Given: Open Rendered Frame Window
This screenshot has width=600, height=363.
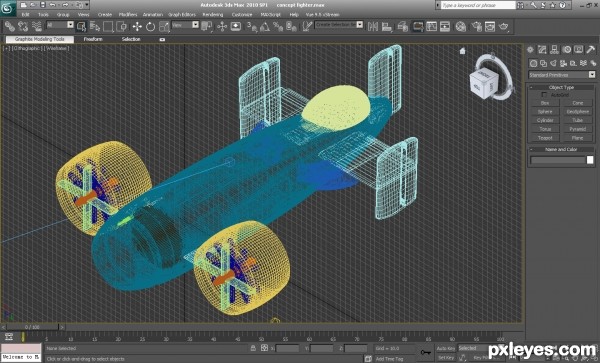Looking at the screenshot, I should 490,26.
